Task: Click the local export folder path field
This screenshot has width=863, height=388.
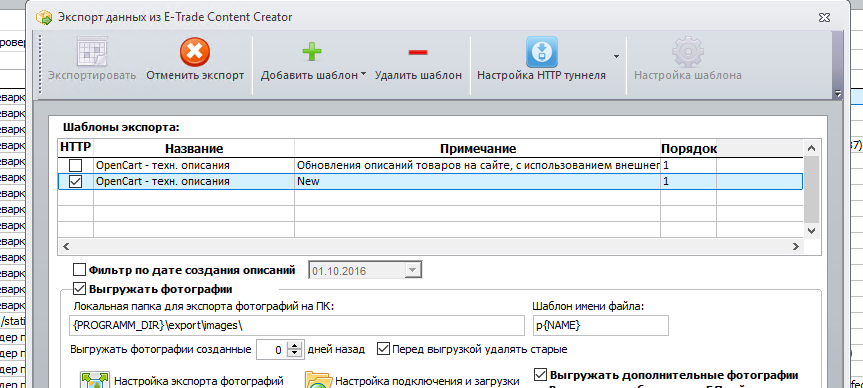Action: pos(297,325)
